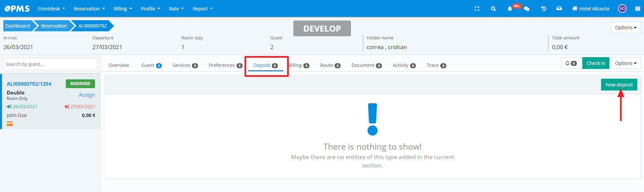Click the history clock icon
Image resolution: width=644 pixels, height=192 pixels.
543,9
